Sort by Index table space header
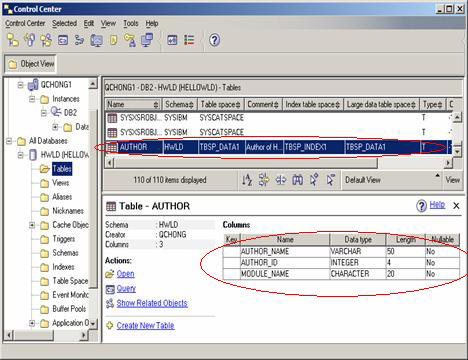Screen dimensions: 468x360 tap(312, 104)
